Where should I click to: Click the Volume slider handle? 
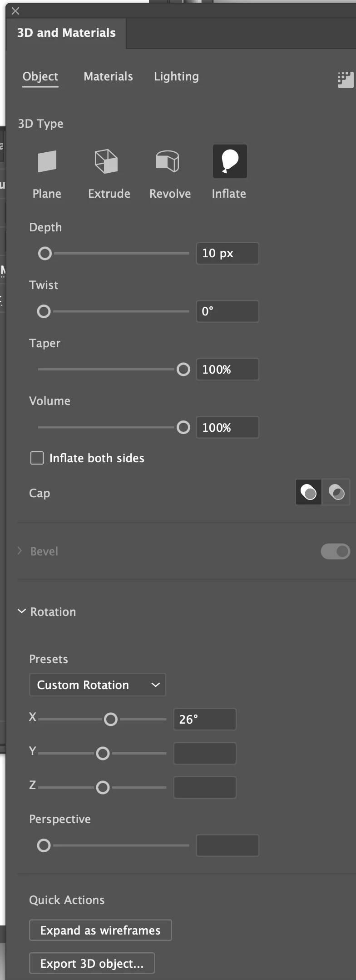coord(183,427)
